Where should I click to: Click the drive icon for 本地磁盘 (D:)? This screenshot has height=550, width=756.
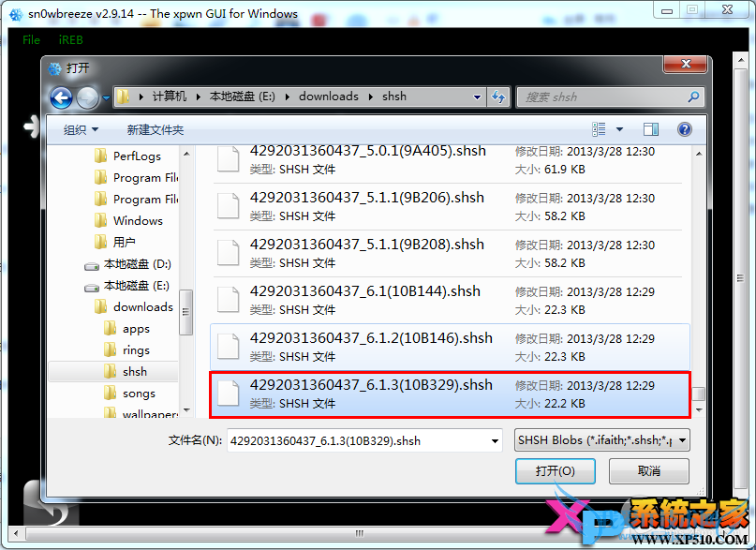point(92,265)
